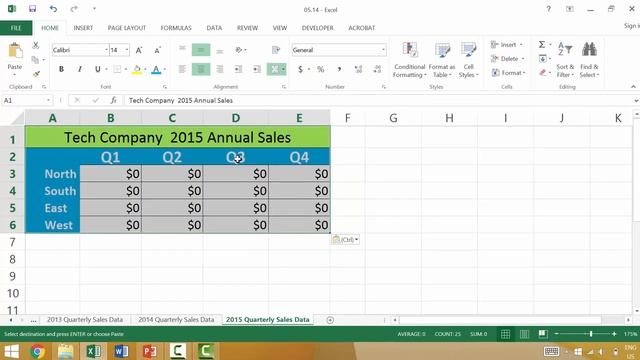This screenshot has height=360, width=640.
Task: Apply font color with letter A
Action: coord(156,69)
